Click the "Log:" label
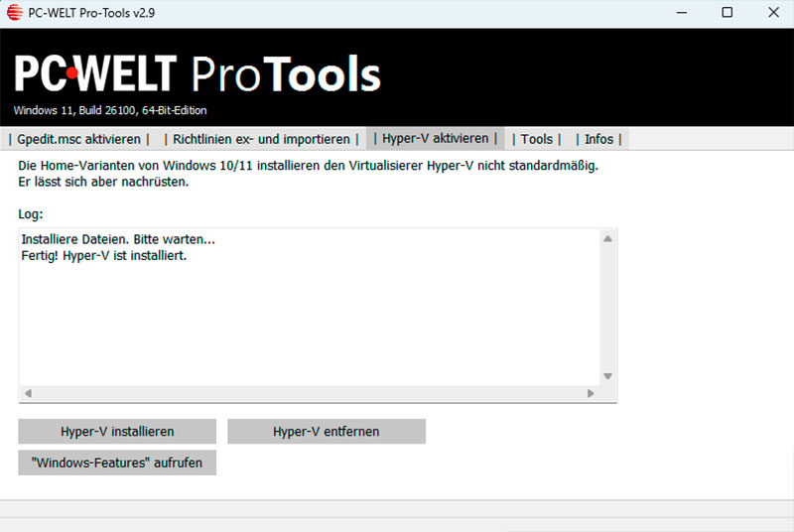Image resolution: width=794 pixels, height=532 pixels. pyautogui.click(x=31, y=214)
